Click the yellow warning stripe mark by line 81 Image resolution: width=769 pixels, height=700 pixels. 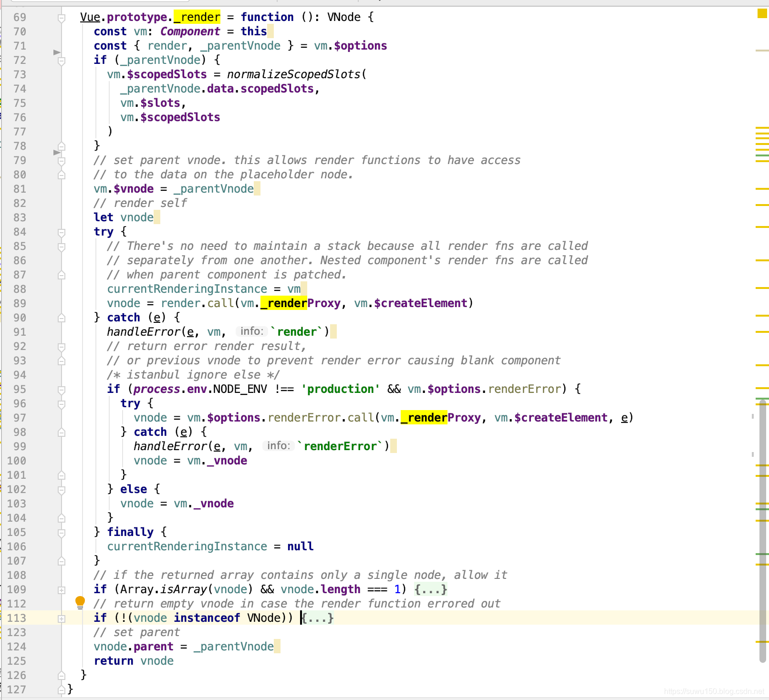point(762,189)
